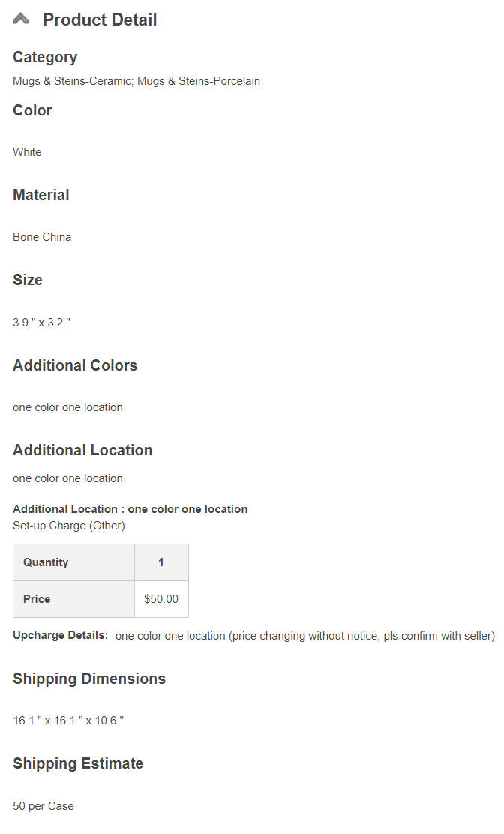Viewport: 504px width, 834px height.
Task: Select the size 3.9 x 3.2 text
Action: coord(41,322)
